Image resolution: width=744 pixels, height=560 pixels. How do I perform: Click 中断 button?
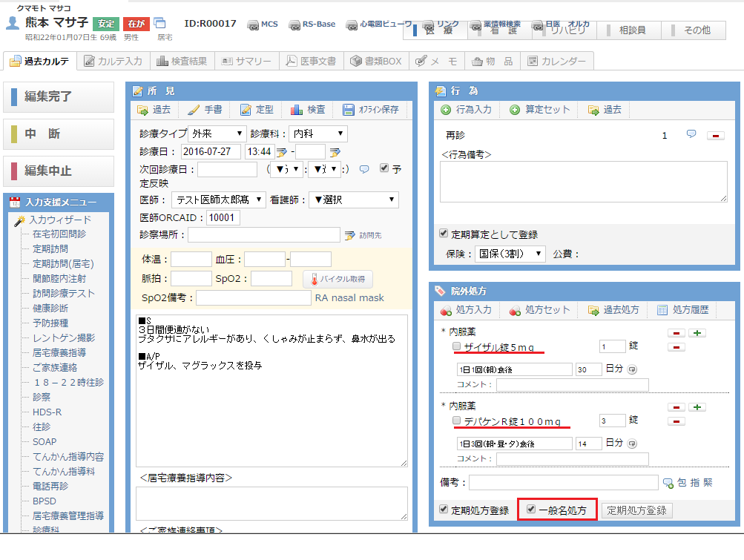59,134
